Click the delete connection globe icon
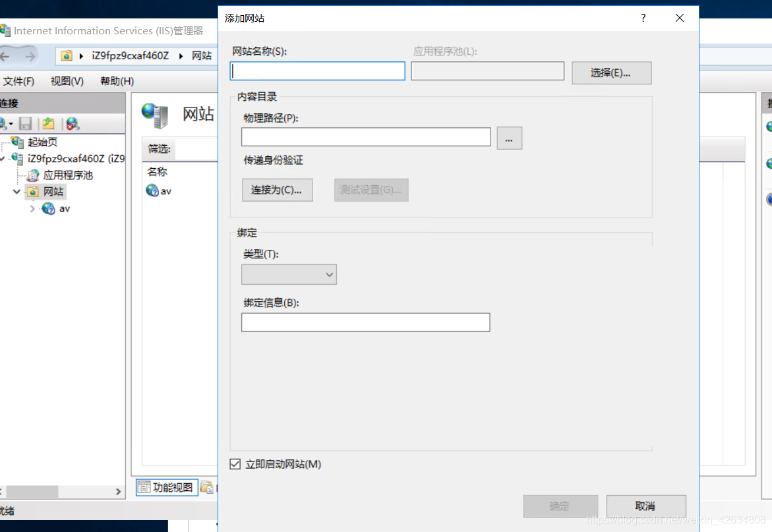Image resolution: width=772 pixels, height=532 pixels. pos(73,123)
